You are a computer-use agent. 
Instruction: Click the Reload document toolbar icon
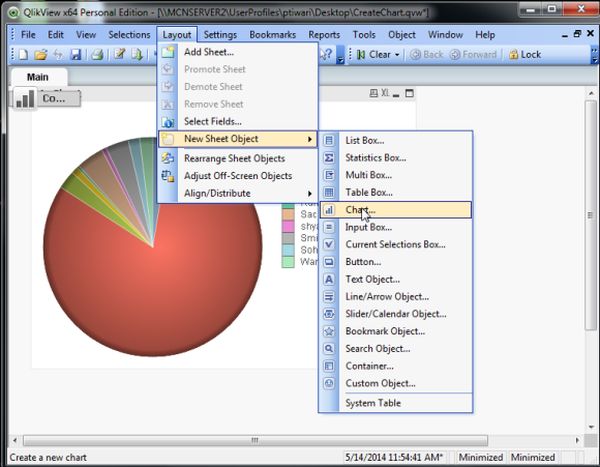coord(137,54)
